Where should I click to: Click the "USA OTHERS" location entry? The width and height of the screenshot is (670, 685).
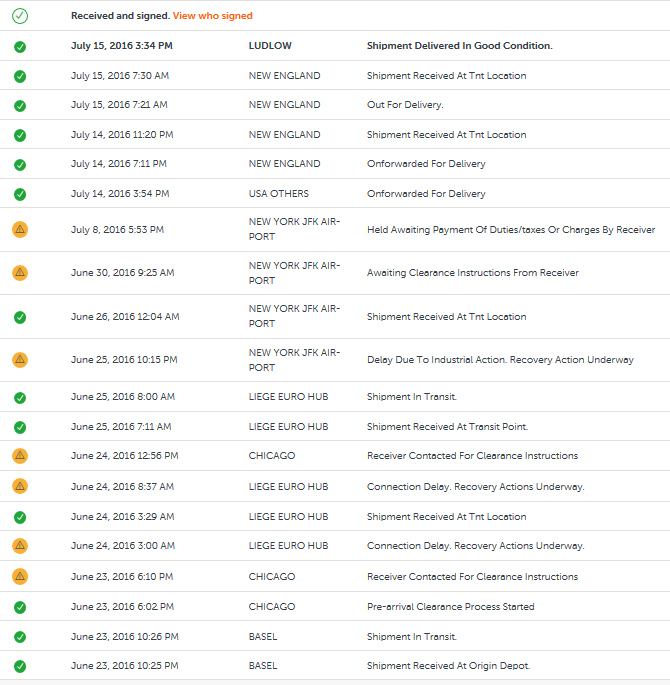point(278,194)
